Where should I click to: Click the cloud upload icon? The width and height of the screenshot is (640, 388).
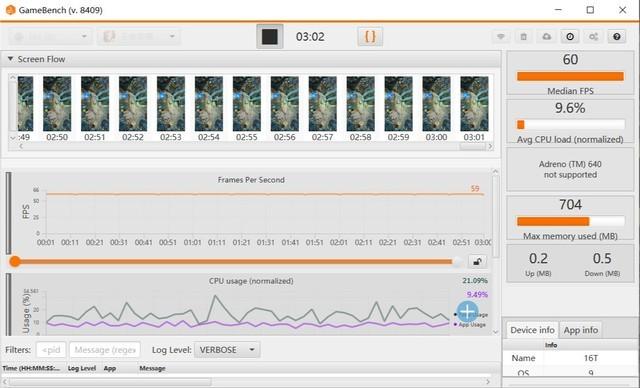(547, 37)
